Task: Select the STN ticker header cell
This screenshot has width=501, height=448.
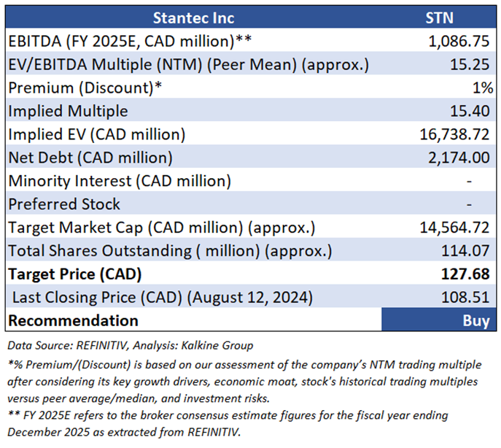Action: (x=440, y=18)
